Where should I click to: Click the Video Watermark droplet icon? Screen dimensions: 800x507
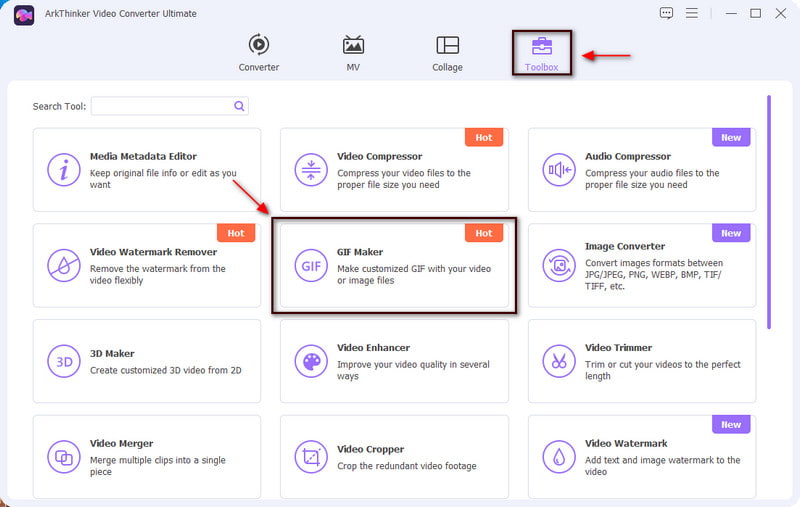tap(559, 458)
